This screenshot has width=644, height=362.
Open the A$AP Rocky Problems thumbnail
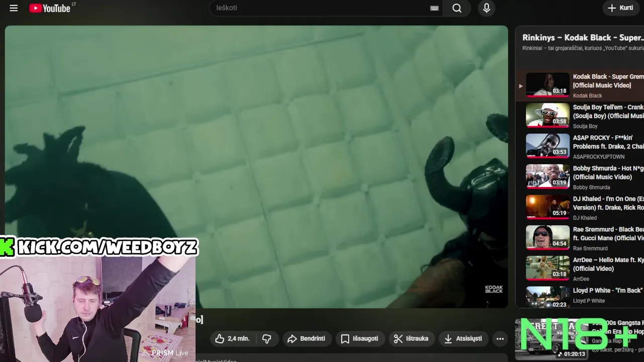[547, 146]
